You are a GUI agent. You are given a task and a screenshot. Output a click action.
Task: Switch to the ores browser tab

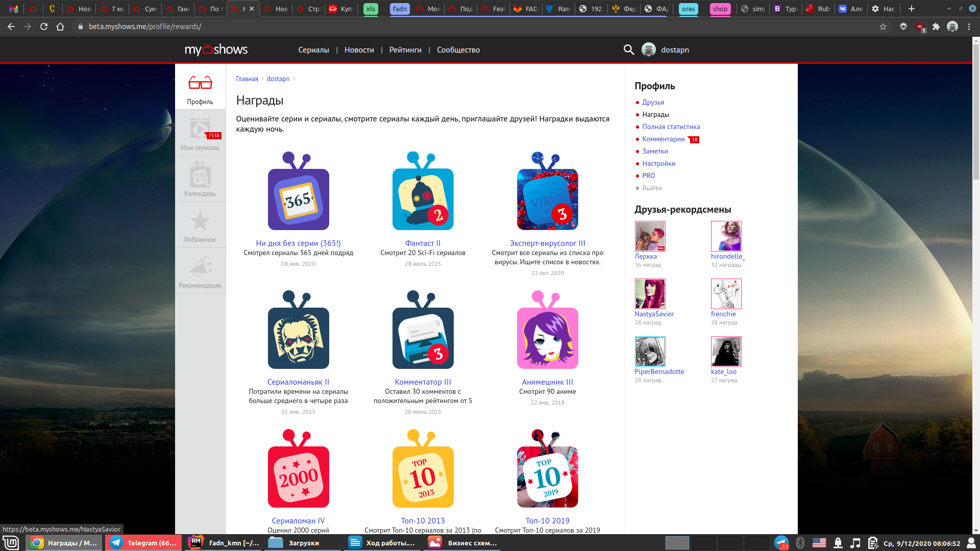(x=688, y=9)
